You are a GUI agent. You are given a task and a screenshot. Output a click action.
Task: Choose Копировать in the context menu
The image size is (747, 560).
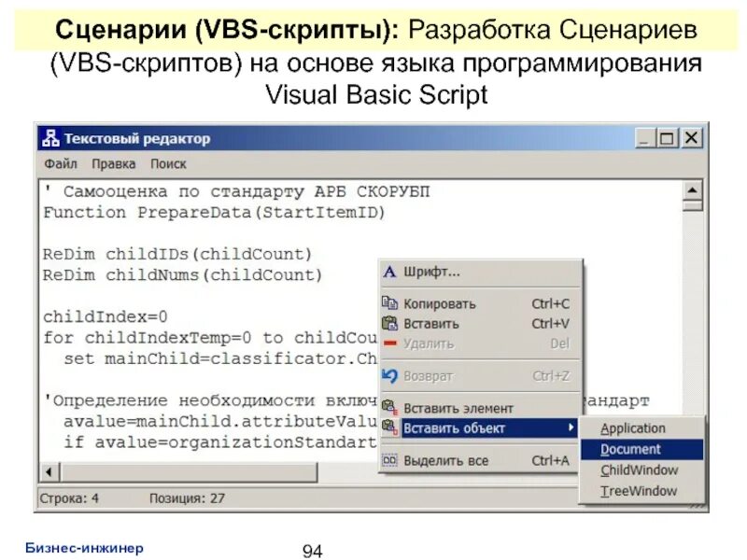tap(481, 303)
